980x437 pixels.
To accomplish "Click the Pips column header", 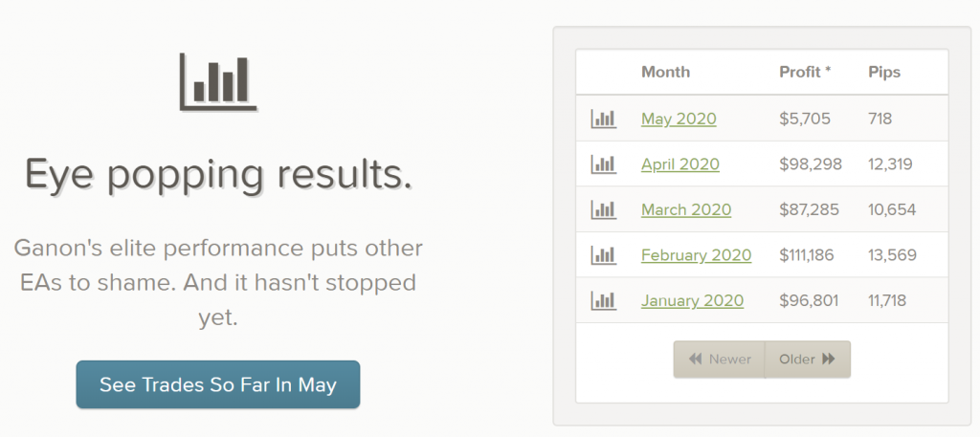I will coord(884,72).
